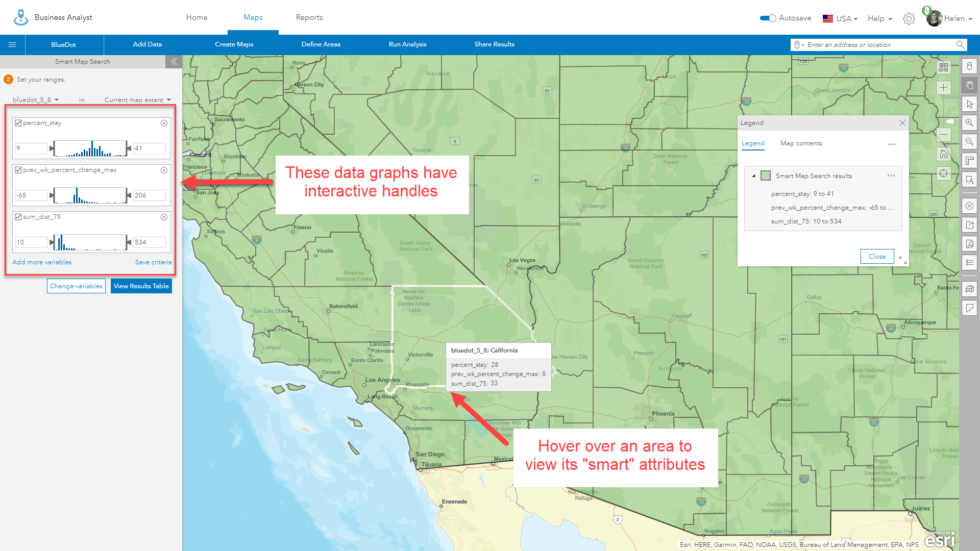Toggle the sum_dist_75 variable checkbox
The width and height of the screenshot is (980, 551).
click(17, 217)
